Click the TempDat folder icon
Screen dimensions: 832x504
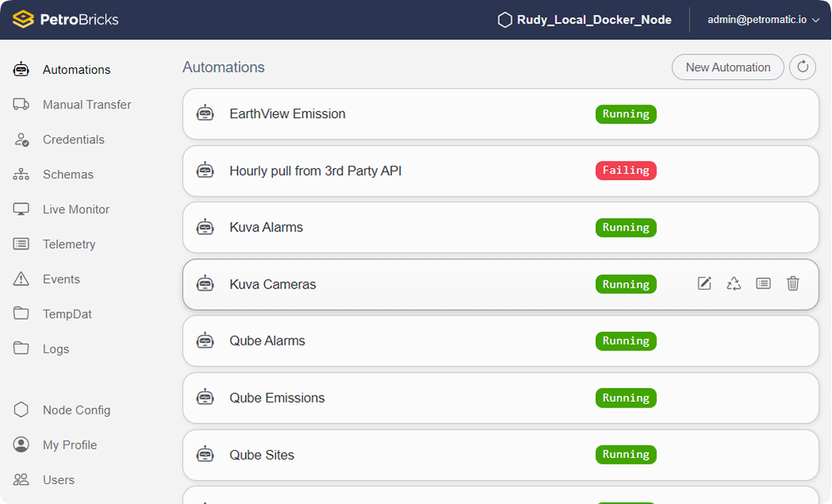pos(21,314)
